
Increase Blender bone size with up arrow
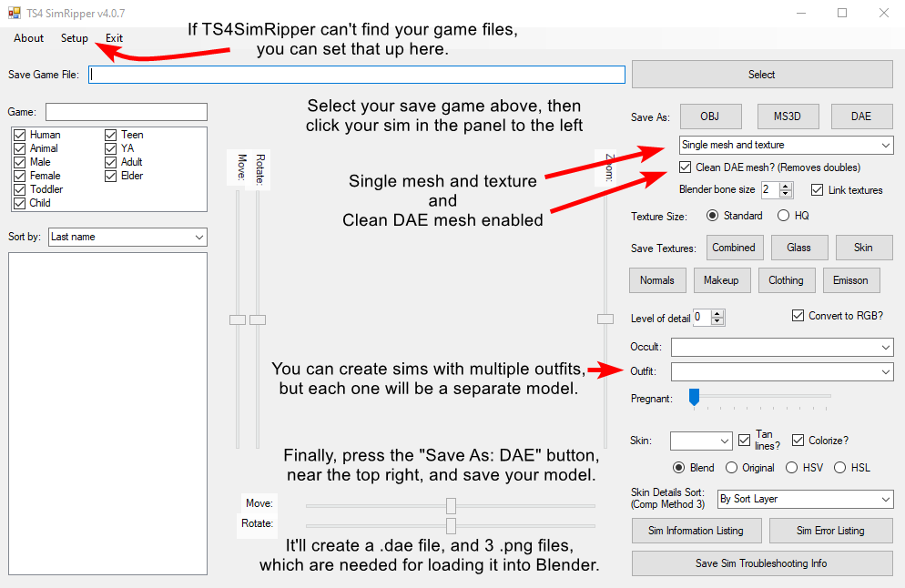(x=785, y=186)
